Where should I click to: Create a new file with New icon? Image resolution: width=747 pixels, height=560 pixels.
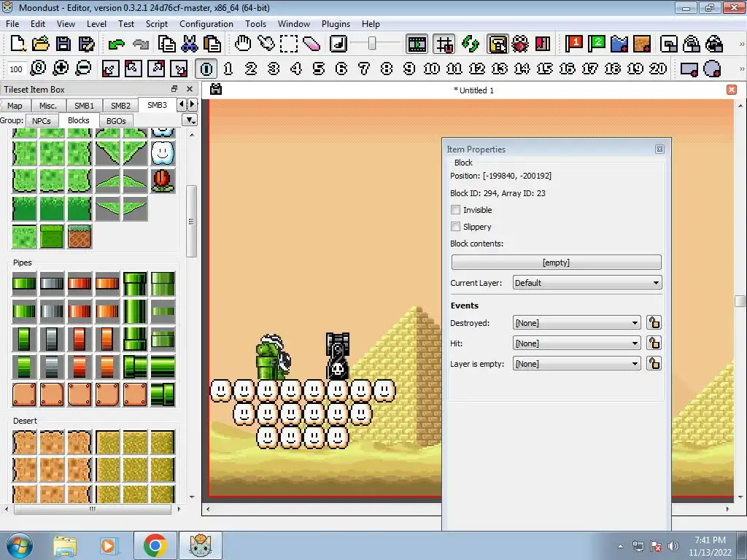pos(18,44)
